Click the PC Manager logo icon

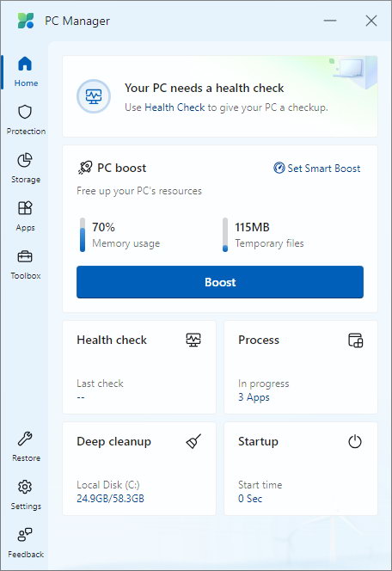tap(26, 21)
